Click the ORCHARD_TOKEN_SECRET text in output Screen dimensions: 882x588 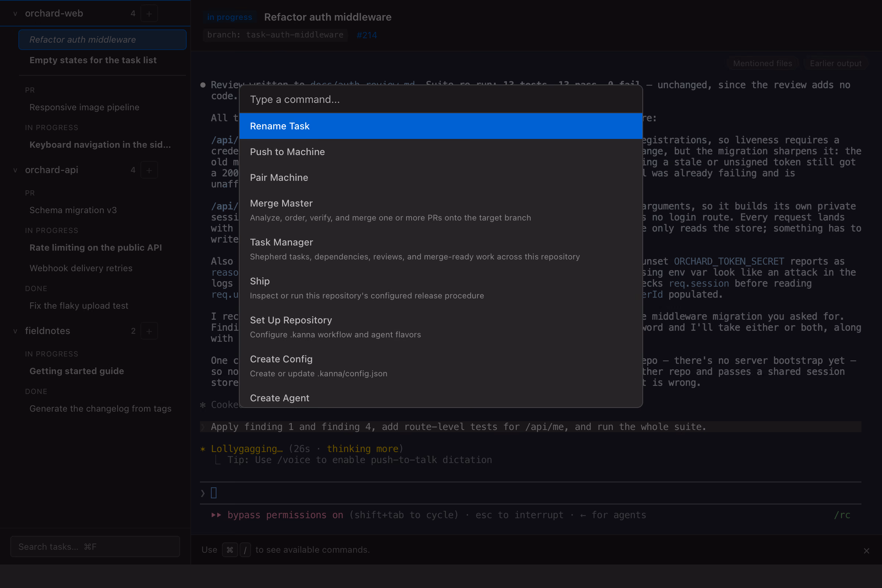729,261
